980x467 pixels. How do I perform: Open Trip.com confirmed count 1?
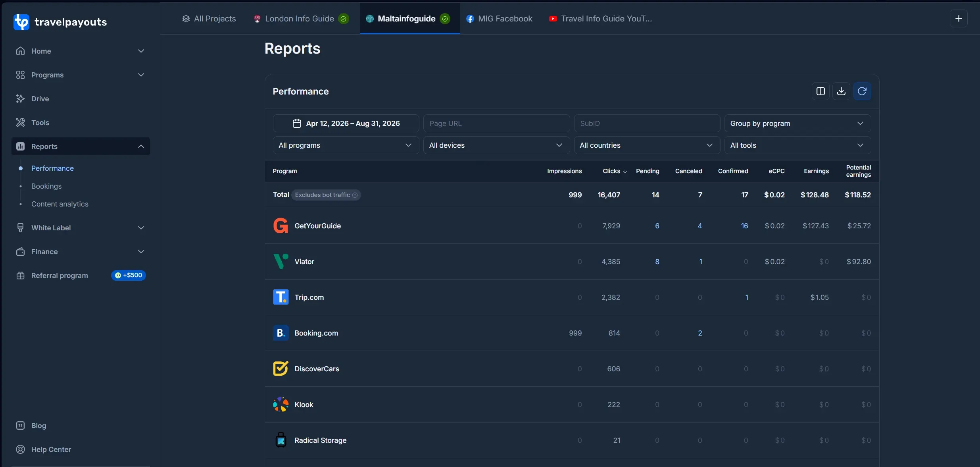tap(747, 297)
